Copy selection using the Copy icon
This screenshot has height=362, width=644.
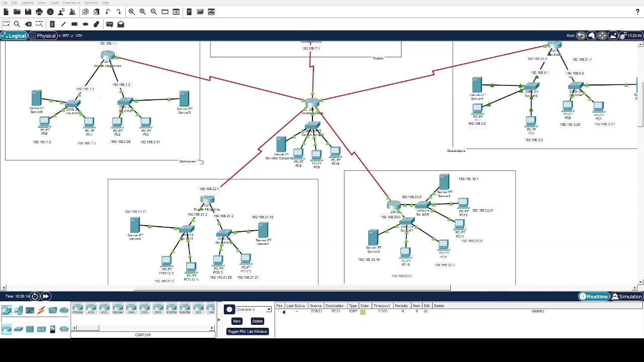click(86, 12)
